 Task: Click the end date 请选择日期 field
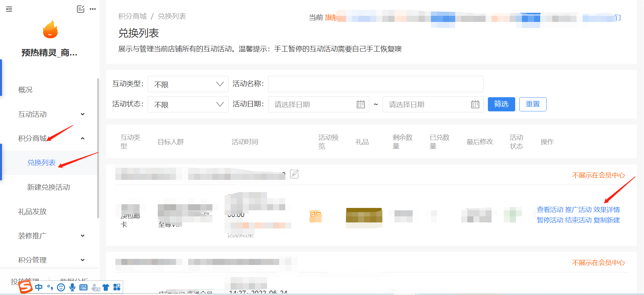click(433, 104)
